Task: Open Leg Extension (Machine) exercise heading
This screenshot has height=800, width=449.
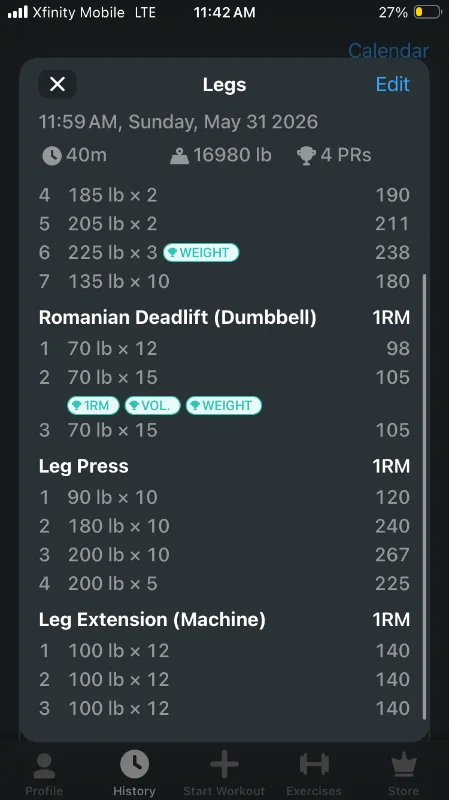Action: click(152, 619)
